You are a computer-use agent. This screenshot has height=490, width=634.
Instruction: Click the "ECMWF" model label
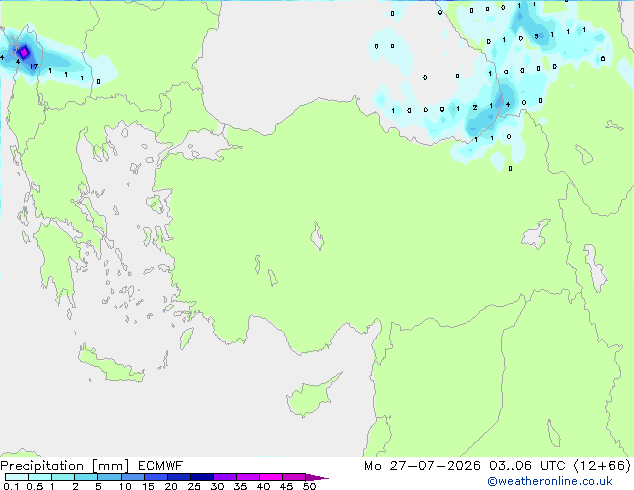[161, 466]
